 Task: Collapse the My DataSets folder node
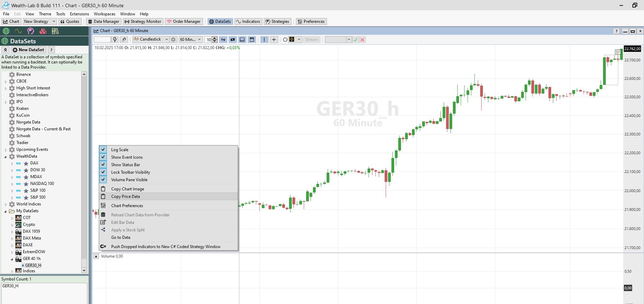[6, 211]
